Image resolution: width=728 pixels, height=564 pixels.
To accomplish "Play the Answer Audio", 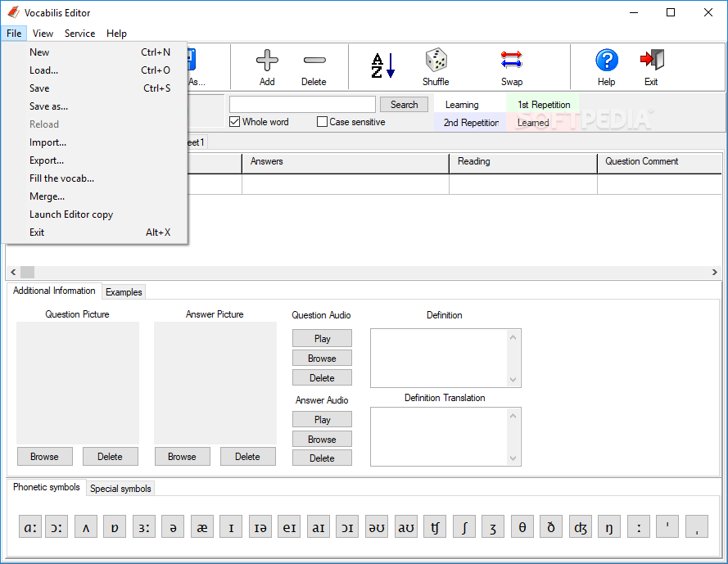I will point(322,419).
